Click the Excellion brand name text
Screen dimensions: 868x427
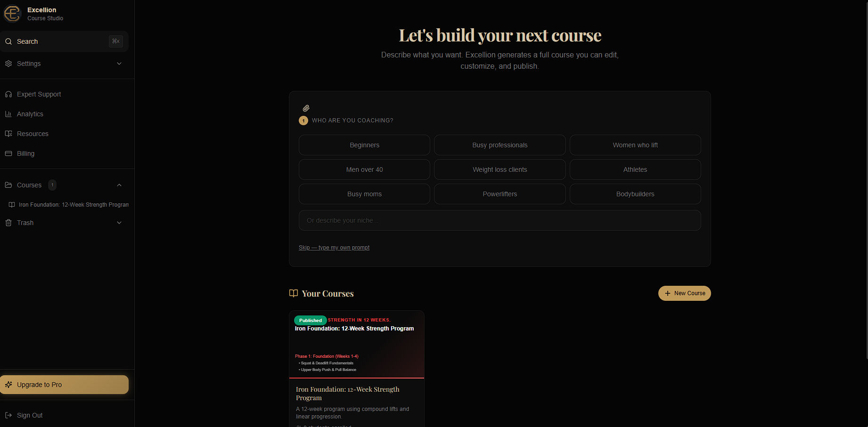41,10
